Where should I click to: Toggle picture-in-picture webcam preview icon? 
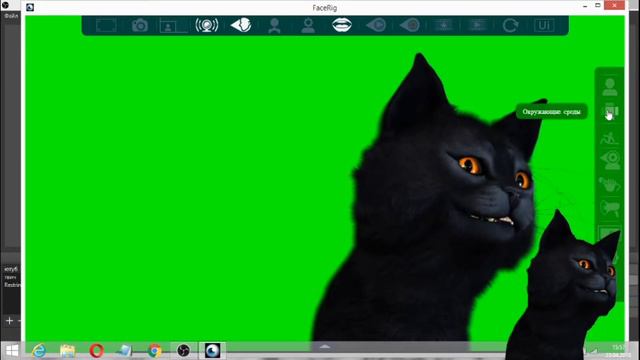click(173, 26)
